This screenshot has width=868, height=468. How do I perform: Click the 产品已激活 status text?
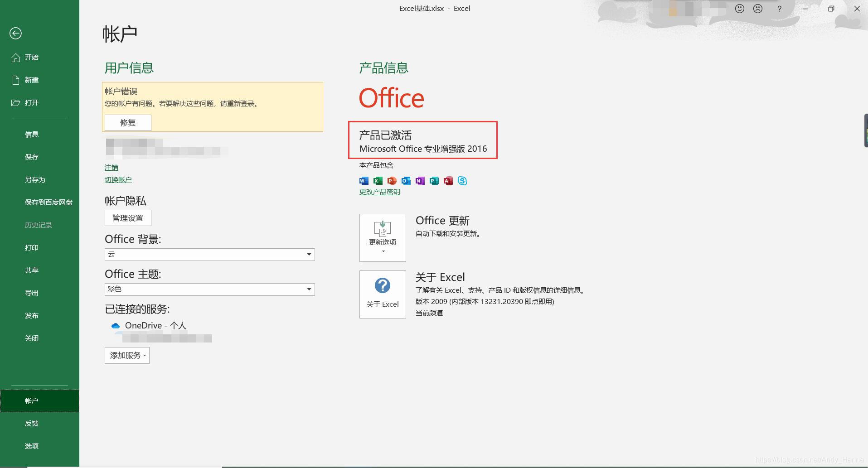click(x=385, y=135)
